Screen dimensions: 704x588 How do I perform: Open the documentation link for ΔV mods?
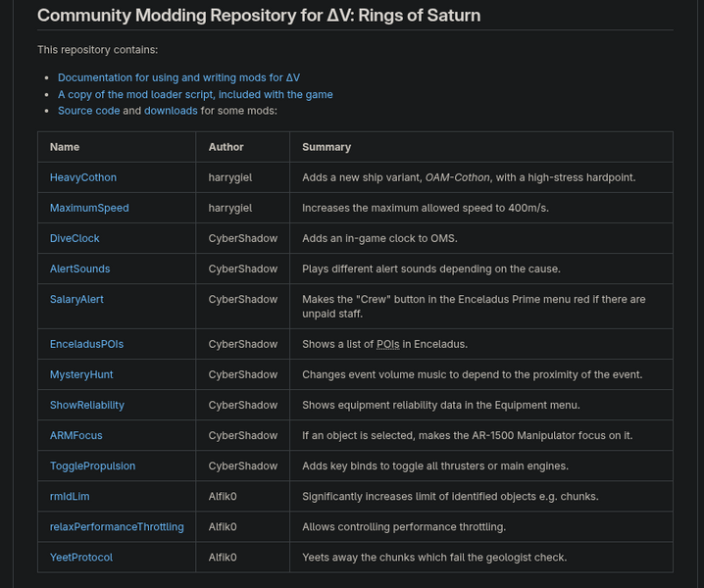pos(178,77)
